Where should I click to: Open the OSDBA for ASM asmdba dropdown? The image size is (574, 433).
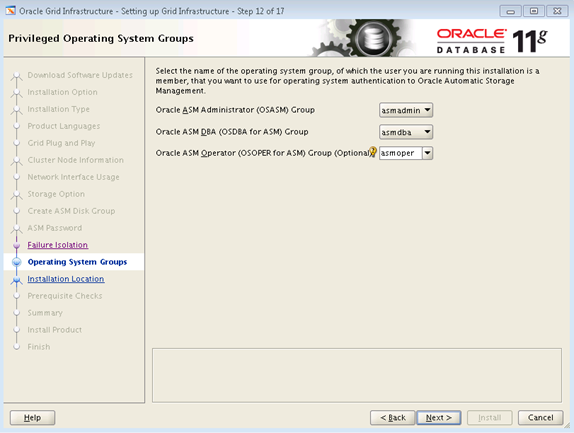point(406,132)
